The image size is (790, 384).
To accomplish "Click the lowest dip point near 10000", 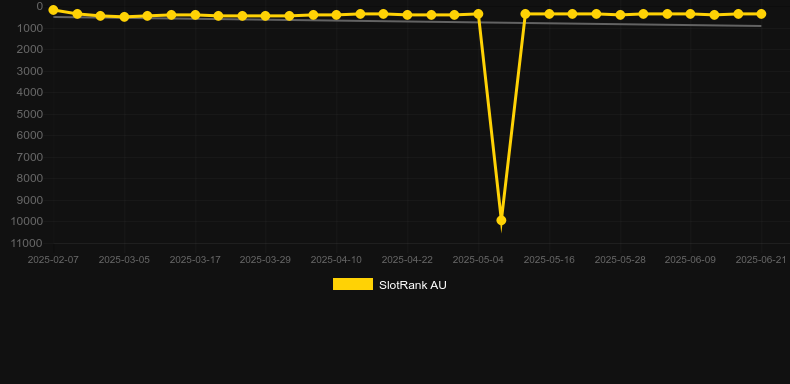I will [x=501, y=220].
